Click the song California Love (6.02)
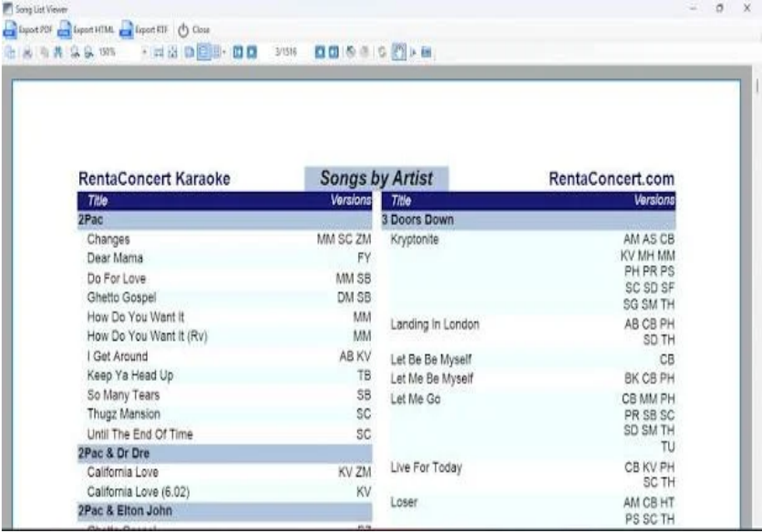Screen dimensions: 762x532 138,492
